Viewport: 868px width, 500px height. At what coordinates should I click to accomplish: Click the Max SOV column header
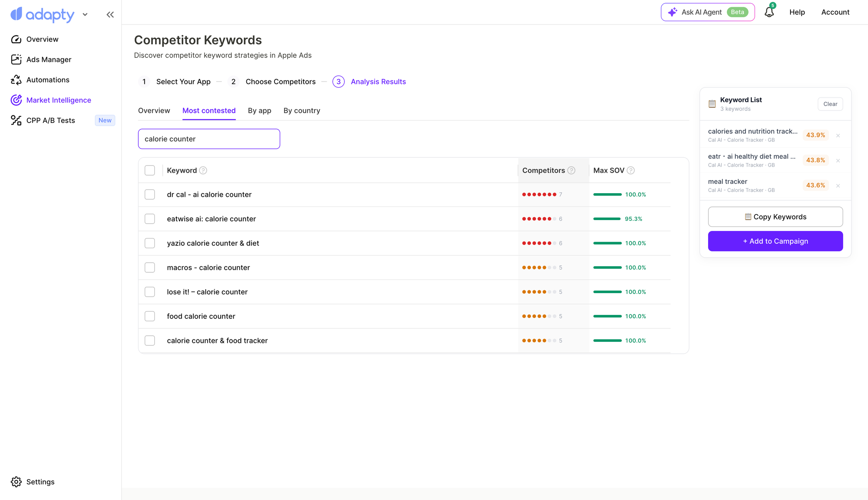point(609,170)
